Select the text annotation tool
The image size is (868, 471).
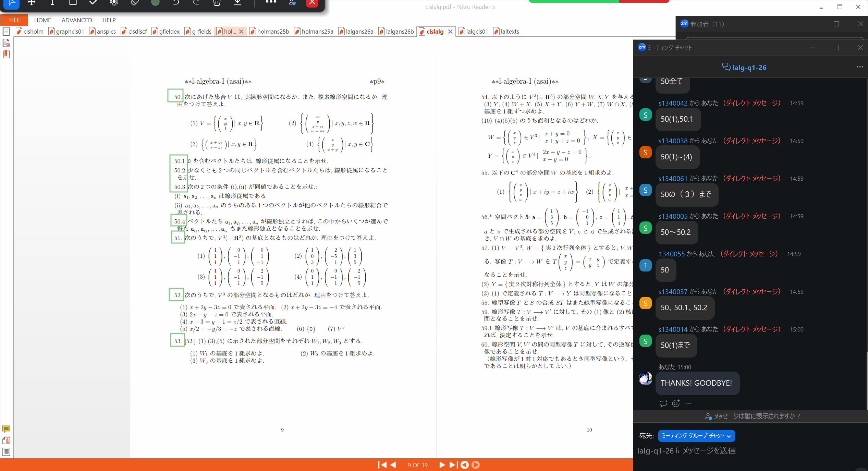point(52,3)
